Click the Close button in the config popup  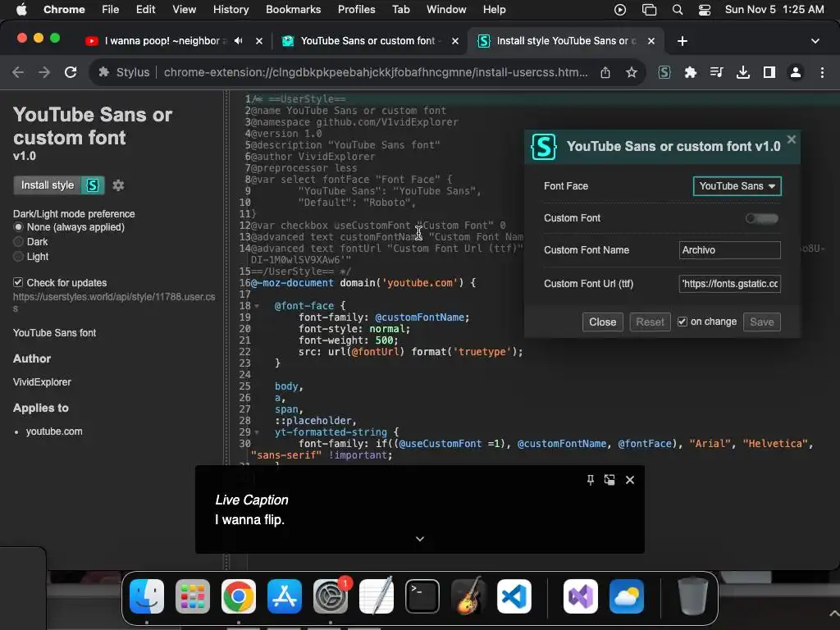pyautogui.click(x=603, y=322)
